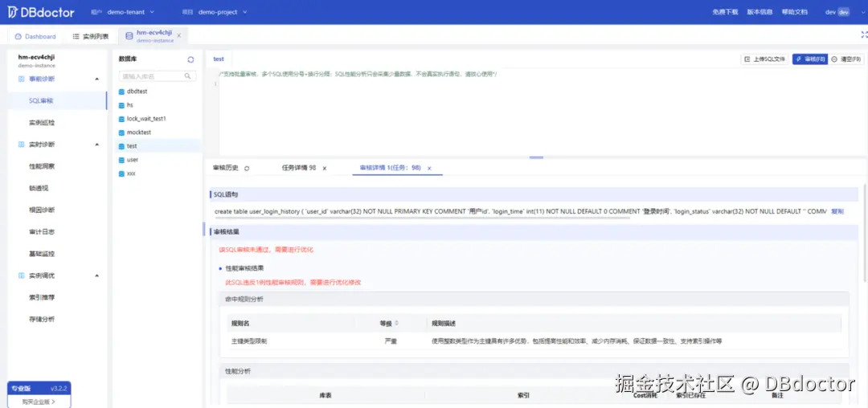Viewport: 868px width, 408px height.
Task: Refresh the 审核历史 list icon
Action: pyautogui.click(x=247, y=168)
